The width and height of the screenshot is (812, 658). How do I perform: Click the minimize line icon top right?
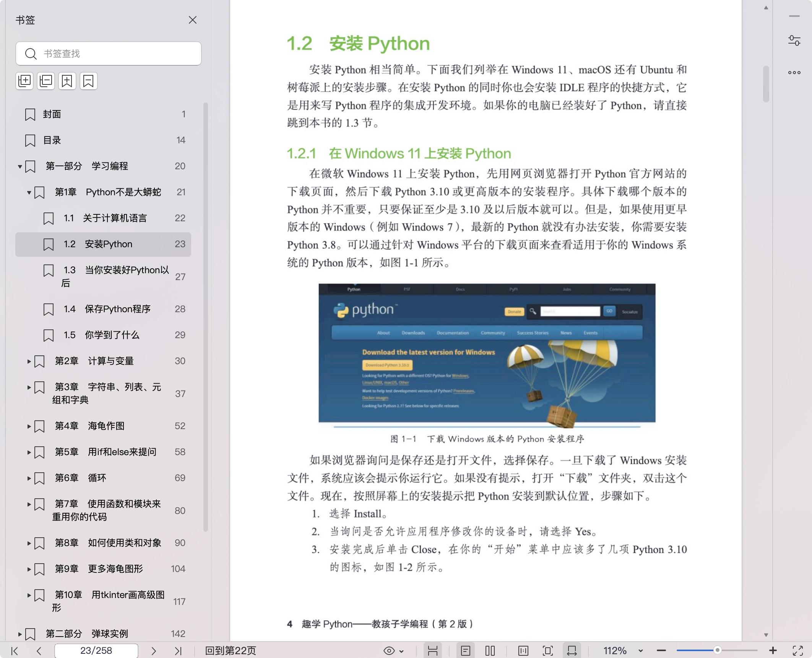click(x=794, y=16)
